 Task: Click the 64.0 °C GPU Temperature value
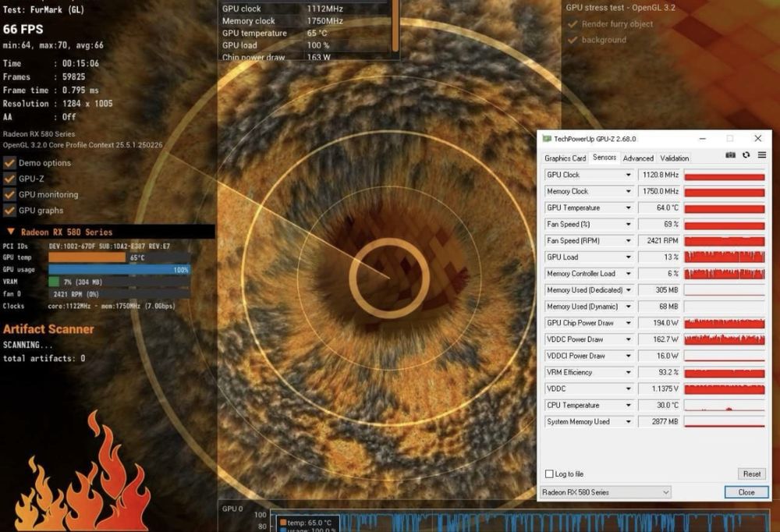(660, 208)
